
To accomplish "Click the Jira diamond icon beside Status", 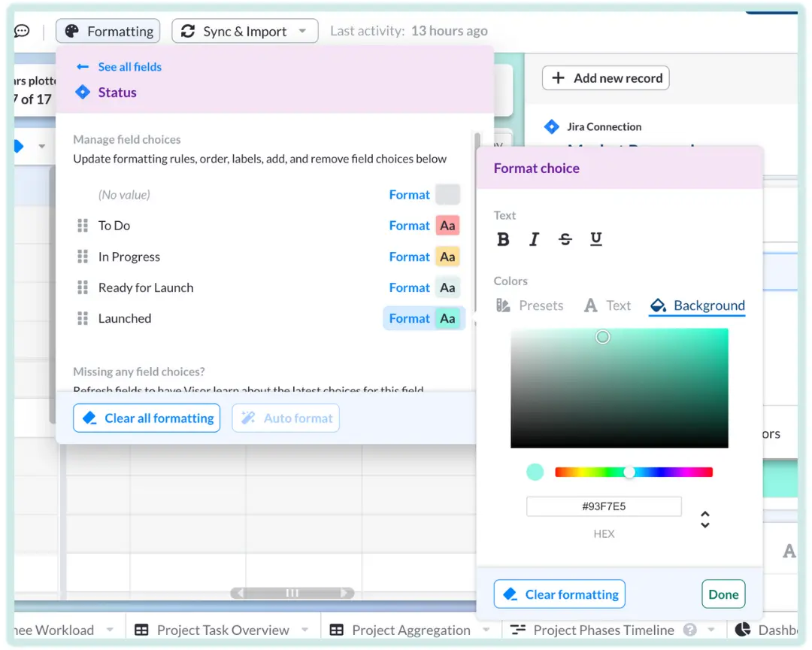I will pos(83,93).
